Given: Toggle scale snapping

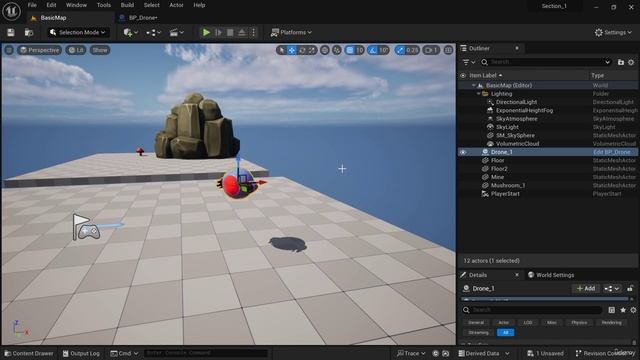Looking at the screenshot, I should (x=400, y=50).
